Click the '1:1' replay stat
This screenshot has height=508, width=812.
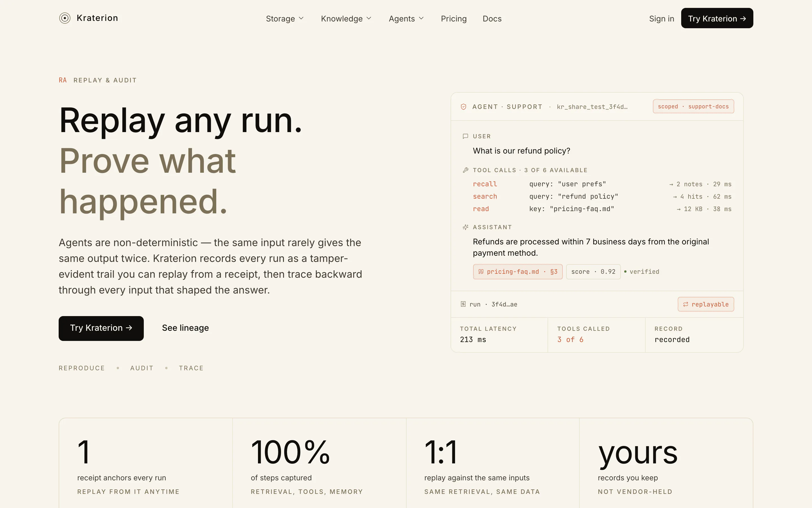[x=441, y=452]
